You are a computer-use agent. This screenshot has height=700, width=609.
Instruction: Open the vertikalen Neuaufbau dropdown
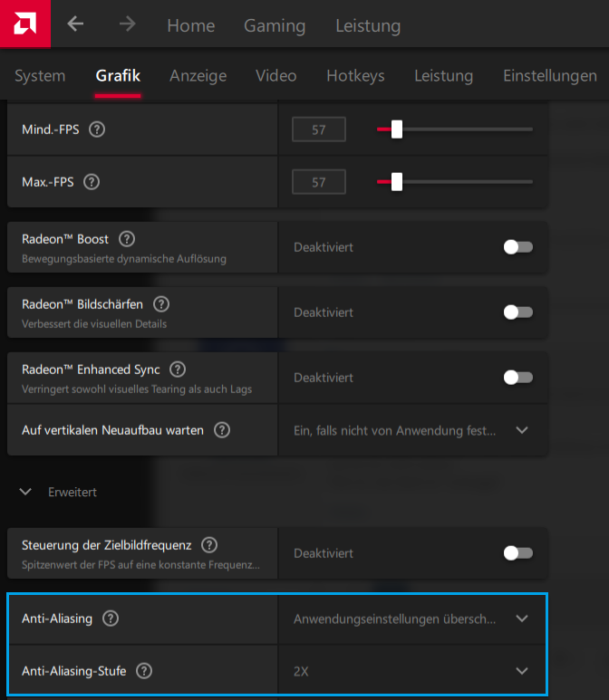pyautogui.click(x=413, y=430)
